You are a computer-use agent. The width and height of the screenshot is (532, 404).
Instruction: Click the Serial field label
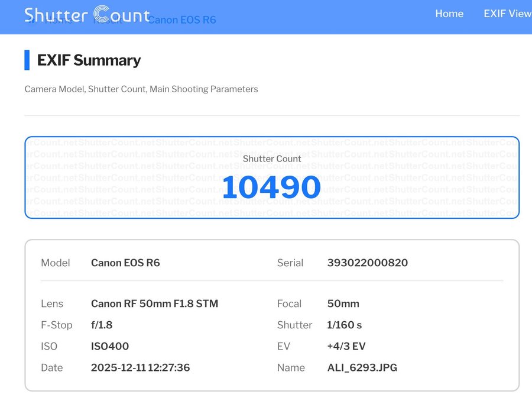point(290,263)
